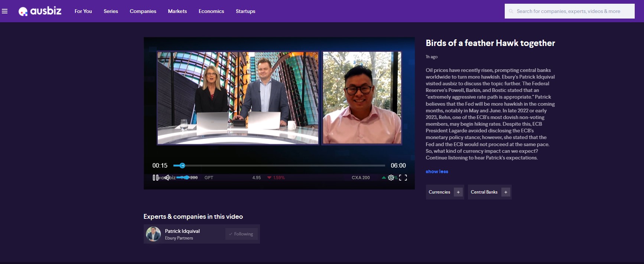Screen dimensions: 644x264
Task: Open Patrick Idquival profile name
Action: [182, 231]
